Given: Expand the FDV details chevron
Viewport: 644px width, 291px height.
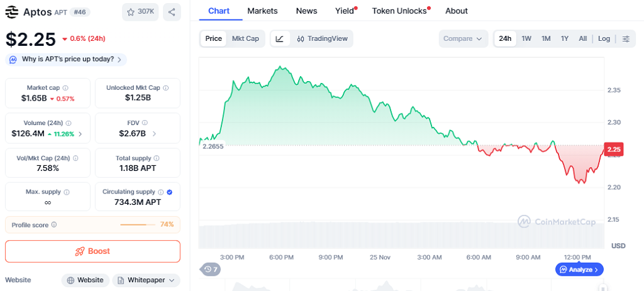Looking at the screenshot, I should click(154, 133).
